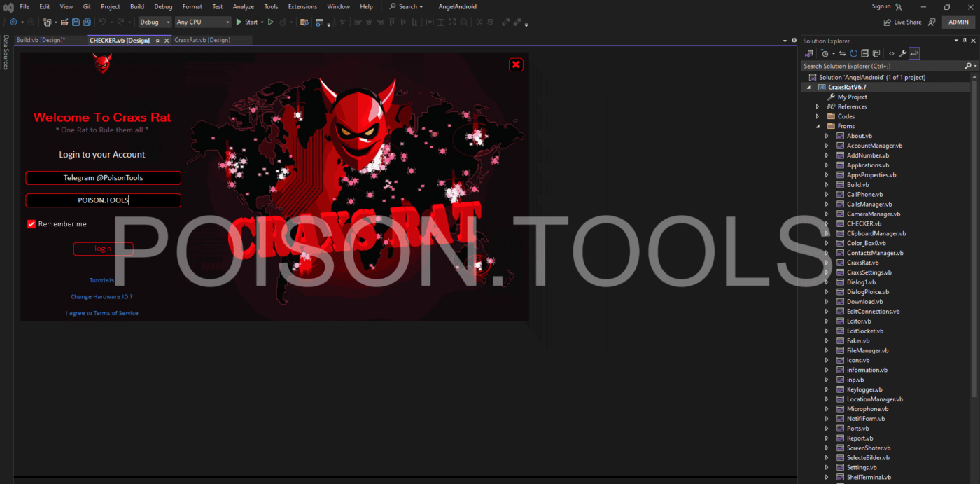Select Solution 'AngelAndroid' root node
This screenshot has height=484, width=980.
(872, 77)
